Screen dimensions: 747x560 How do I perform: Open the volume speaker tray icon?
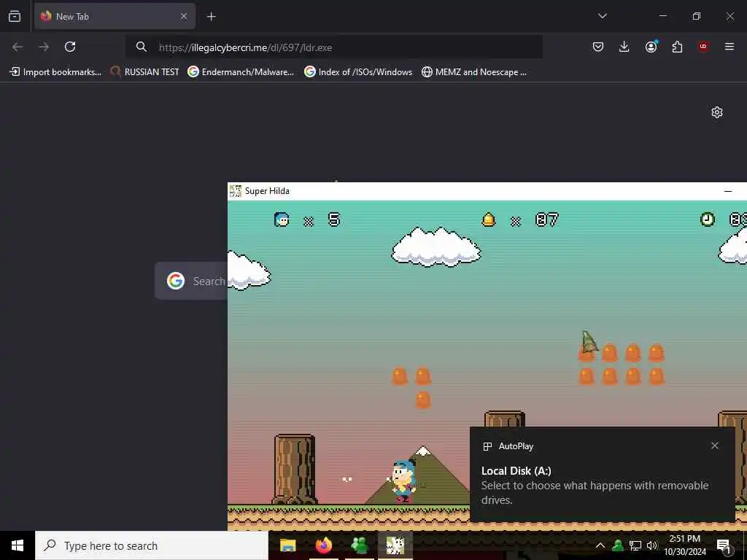click(x=652, y=545)
